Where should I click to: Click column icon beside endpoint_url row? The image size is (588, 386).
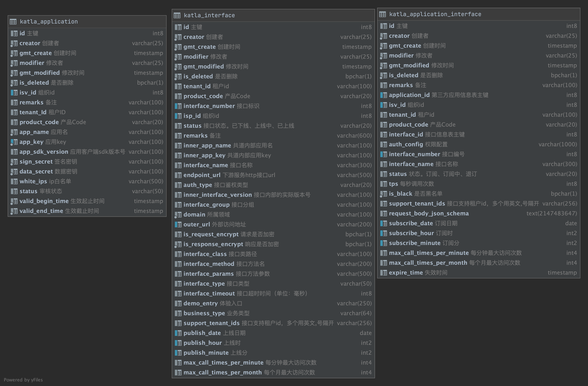point(178,175)
